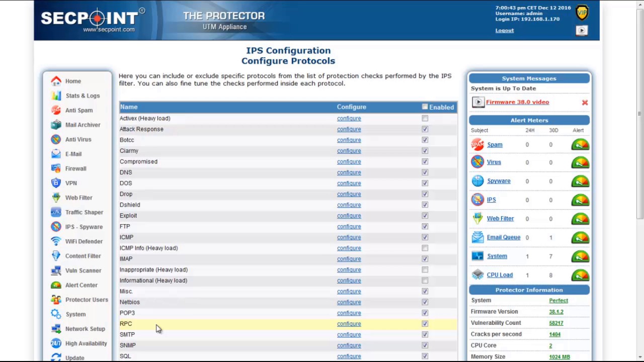Open the WiFi Defender icon
The image size is (644, 362).
tap(56, 241)
